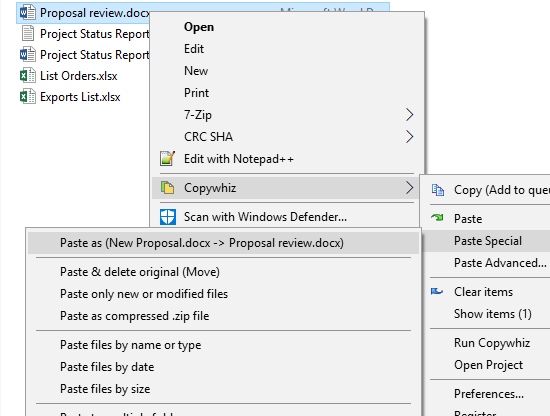
Task: Select Paste as compressed .zip file
Action: [x=223, y=316]
